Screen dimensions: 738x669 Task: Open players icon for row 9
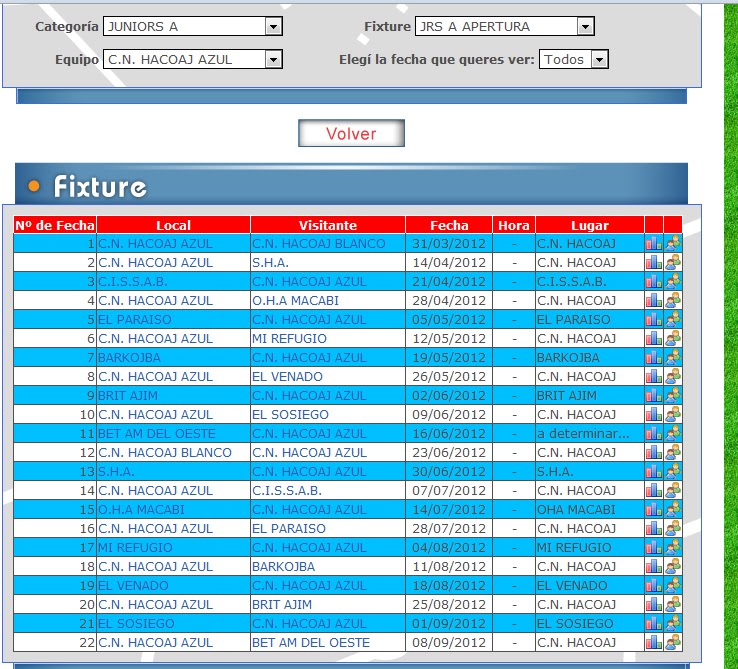[673, 395]
